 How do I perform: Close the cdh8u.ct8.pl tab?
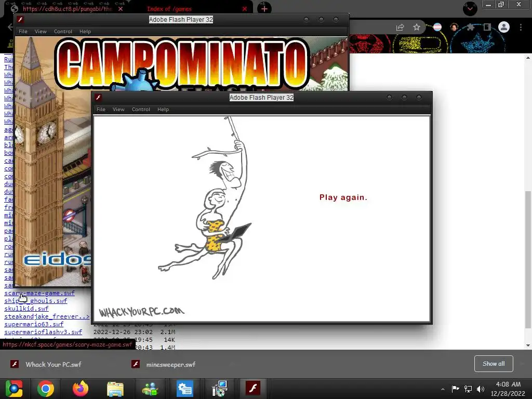coord(121,9)
